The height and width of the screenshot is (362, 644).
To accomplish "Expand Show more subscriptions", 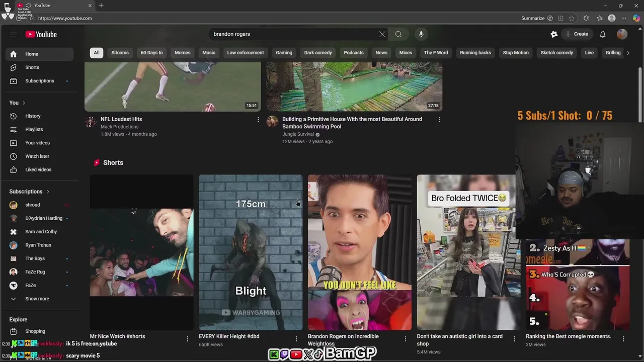I will (40, 299).
